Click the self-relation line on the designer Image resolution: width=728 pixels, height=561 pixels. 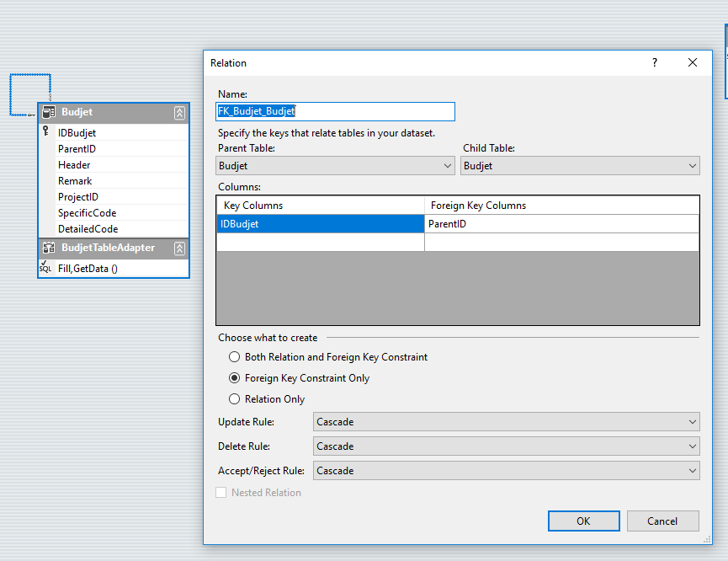(29, 74)
